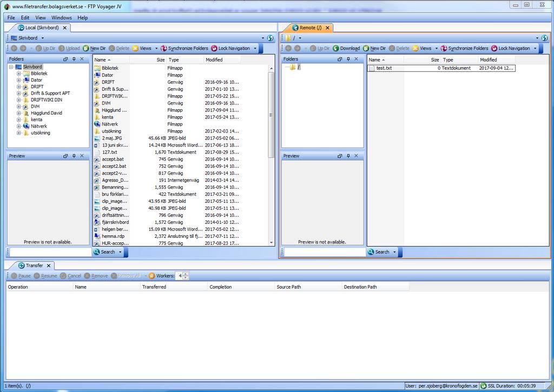The height and width of the screenshot is (392, 554).
Task: Click Delete in remote pane toolbar
Action: [399, 48]
